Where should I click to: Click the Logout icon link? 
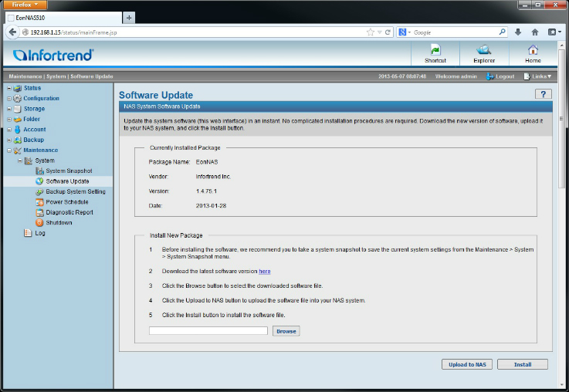pyautogui.click(x=489, y=76)
